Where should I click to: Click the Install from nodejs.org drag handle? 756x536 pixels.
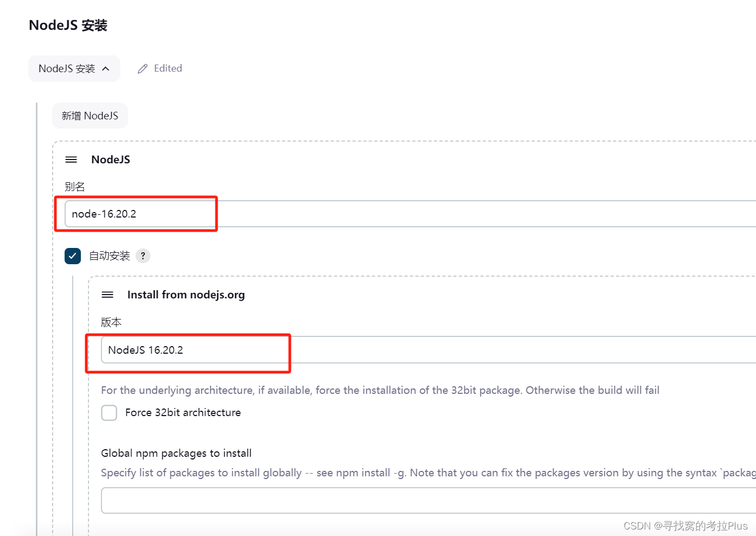point(107,295)
